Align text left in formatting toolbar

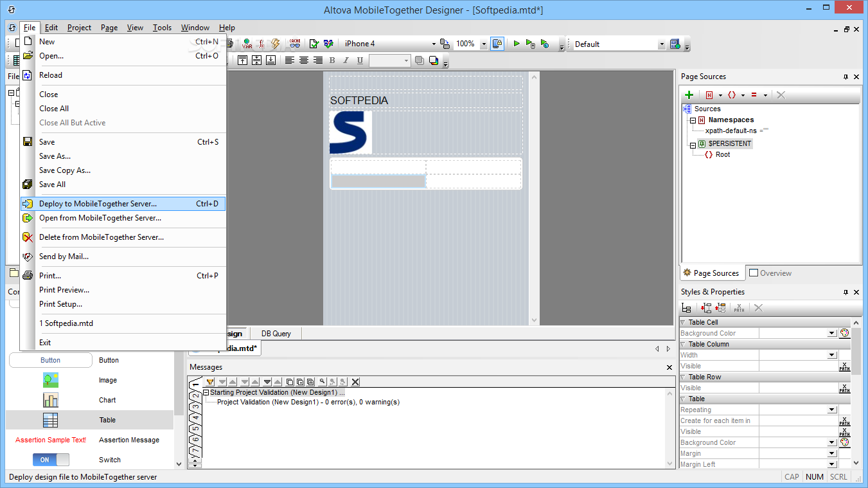point(290,60)
